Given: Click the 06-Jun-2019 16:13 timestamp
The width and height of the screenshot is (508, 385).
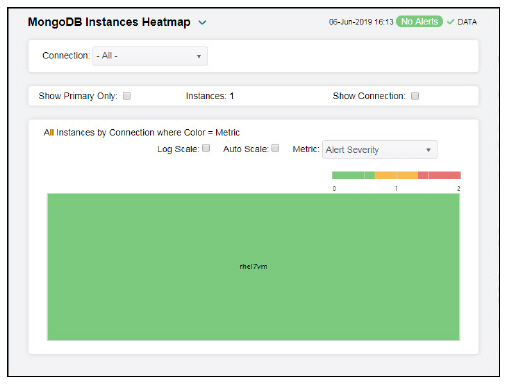Looking at the screenshot, I should [361, 22].
